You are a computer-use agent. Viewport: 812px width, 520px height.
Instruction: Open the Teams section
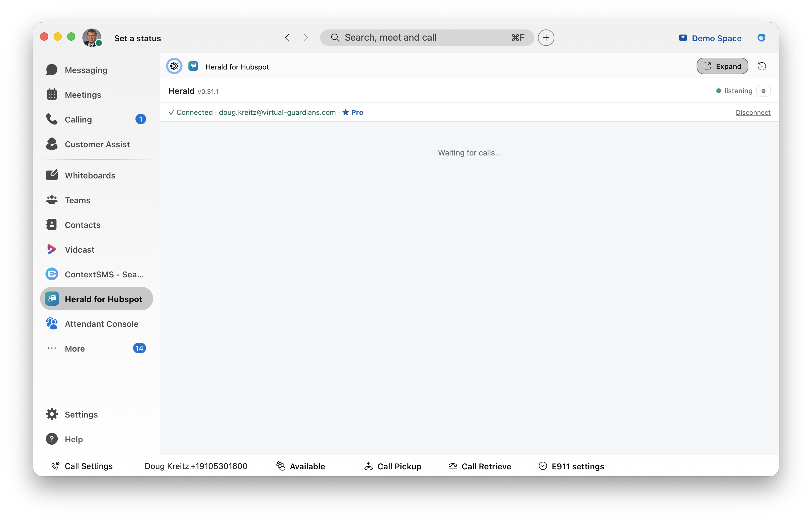[96, 200]
